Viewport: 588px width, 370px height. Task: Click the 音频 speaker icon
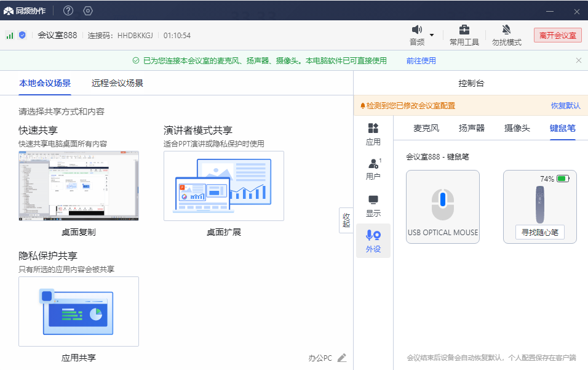pos(417,30)
